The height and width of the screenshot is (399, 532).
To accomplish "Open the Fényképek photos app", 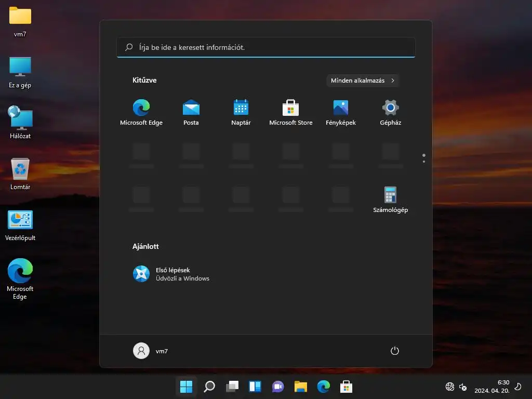I will pyautogui.click(x=341, y=113).
